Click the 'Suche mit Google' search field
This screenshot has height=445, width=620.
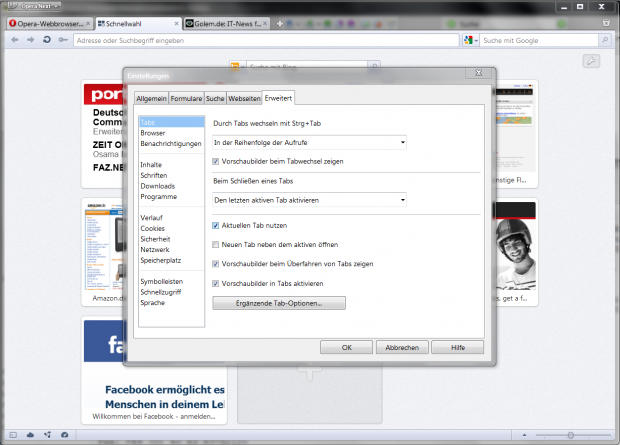point(539,40)
